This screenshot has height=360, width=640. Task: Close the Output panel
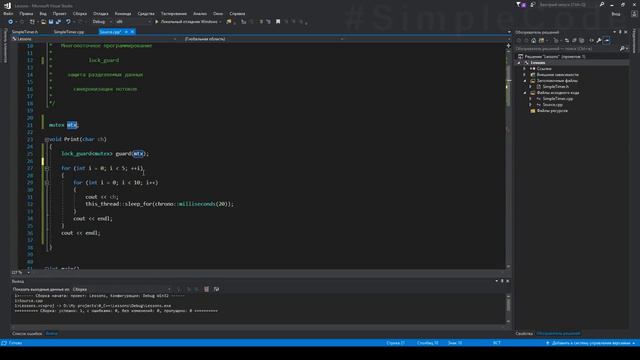508,281
